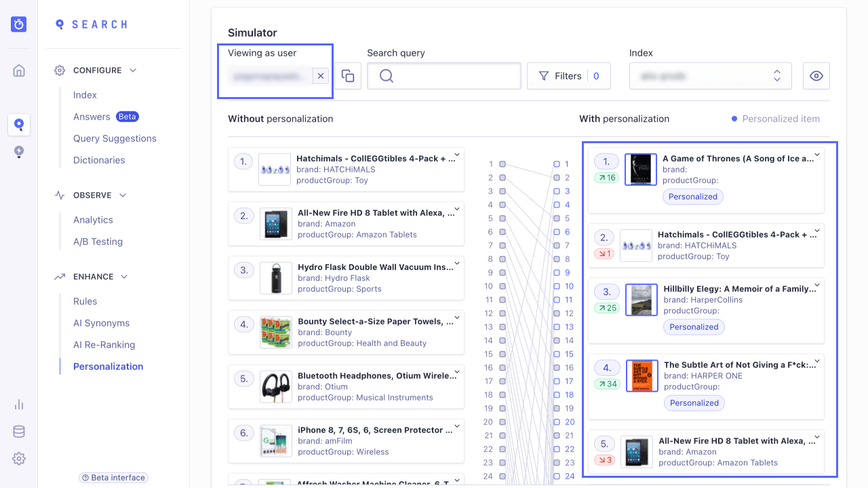Open the bar chart icon in rail
This screenshot has width=868, height=488.
19,405
